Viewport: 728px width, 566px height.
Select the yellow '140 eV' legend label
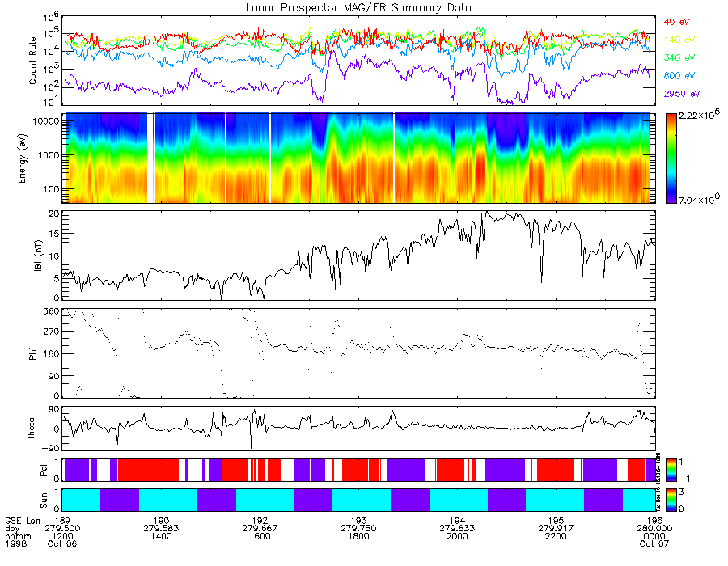(679, 40)
